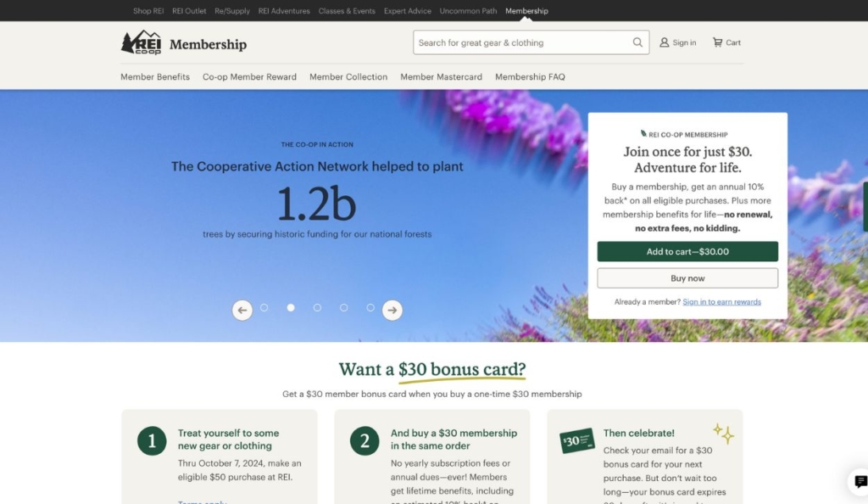The width and height of the screenshot is (868, 504).
Task: Open the Member Benefits tab
Action: pos(155,77)
